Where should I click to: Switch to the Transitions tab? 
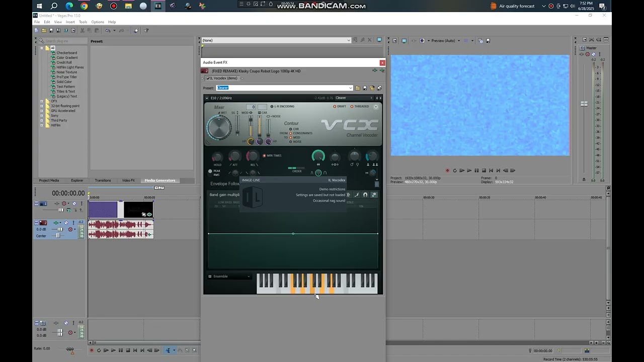pyautogui.click(x=103, y=180)
